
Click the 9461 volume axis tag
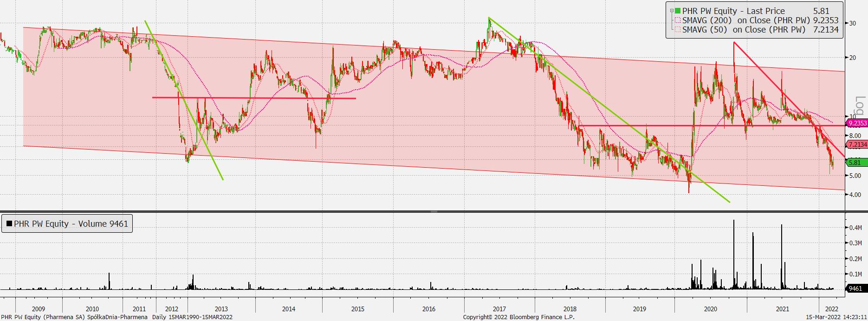click(856, 289)
